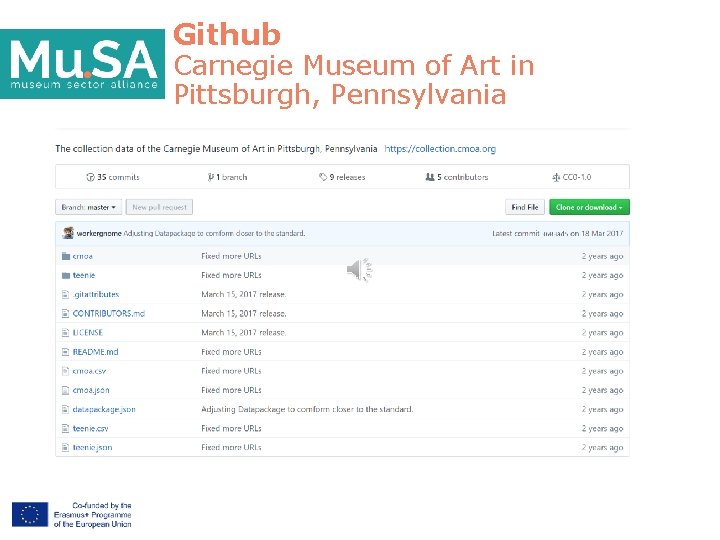Click the file icon beside datapackage.json

pyautogui.click(x=65, y=409)
